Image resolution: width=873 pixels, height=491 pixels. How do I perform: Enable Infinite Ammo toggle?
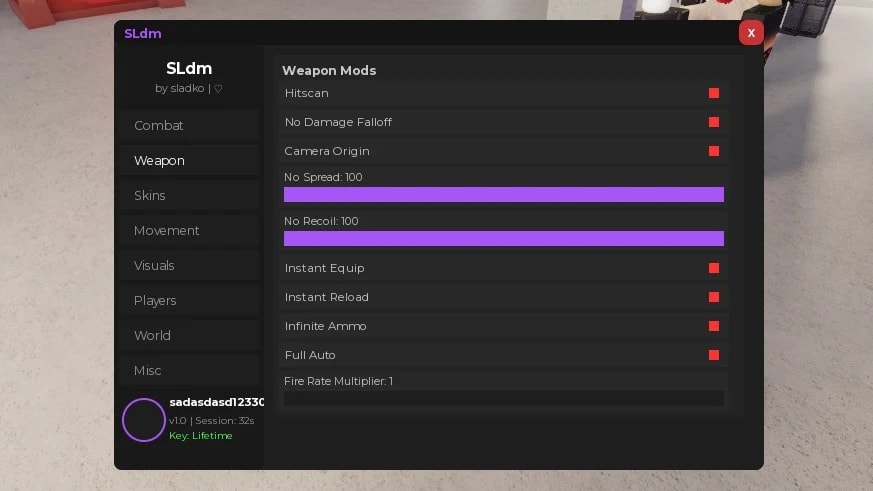coord(714,326)
